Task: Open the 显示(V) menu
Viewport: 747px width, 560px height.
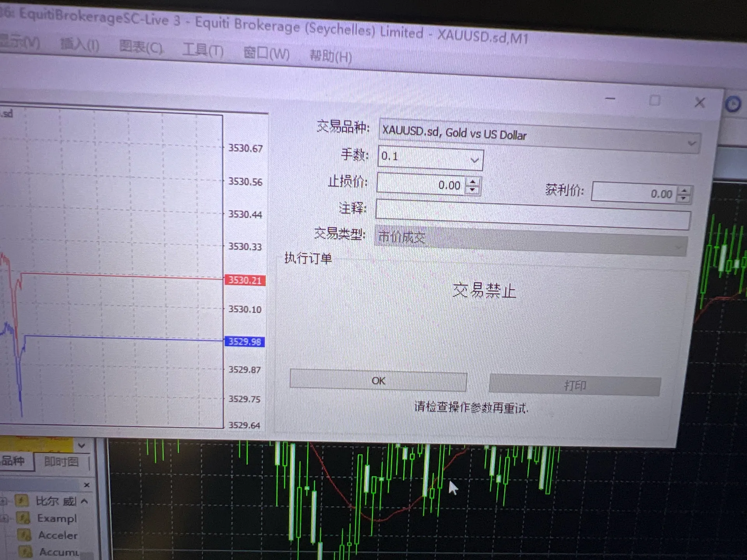Action: [x=19, y=42]
